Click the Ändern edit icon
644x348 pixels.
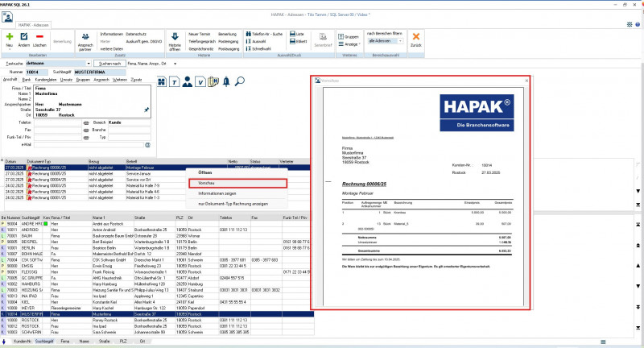(24, 36)
